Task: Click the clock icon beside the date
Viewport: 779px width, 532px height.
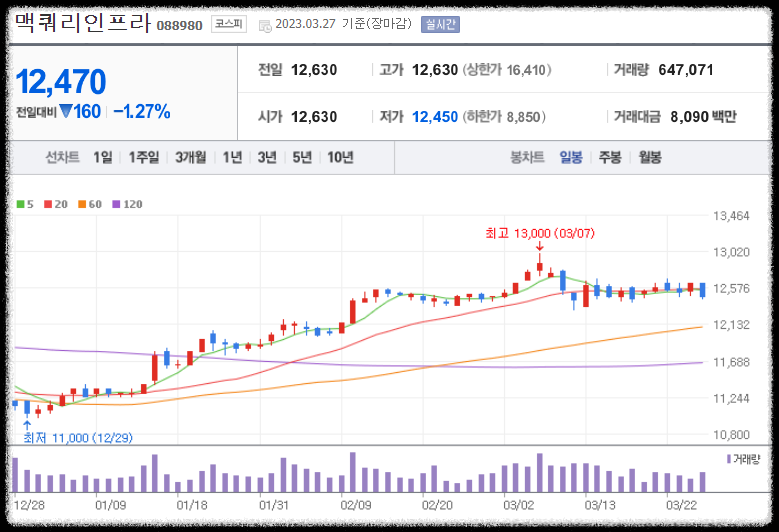Action: click(x=265, y=26)
